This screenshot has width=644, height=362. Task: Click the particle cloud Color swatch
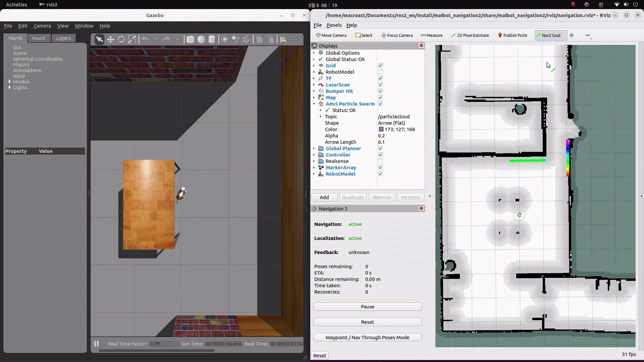pyautogui.click(x=381, y=130)
